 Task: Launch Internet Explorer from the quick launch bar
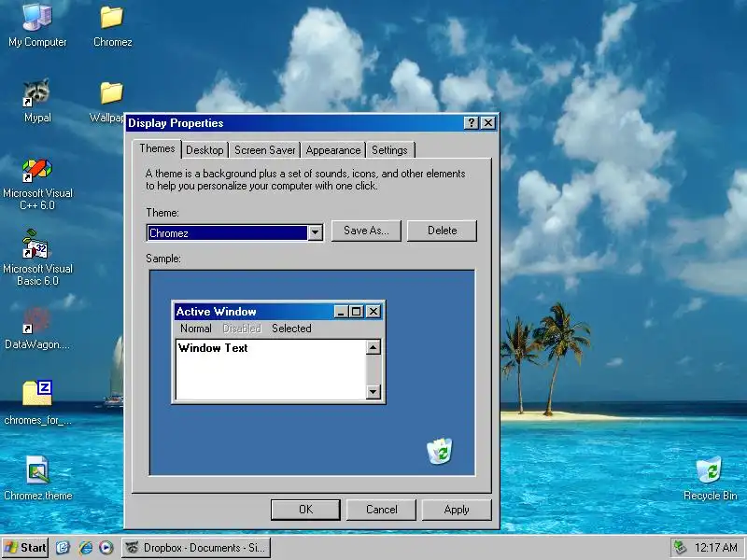coord(85,548)
